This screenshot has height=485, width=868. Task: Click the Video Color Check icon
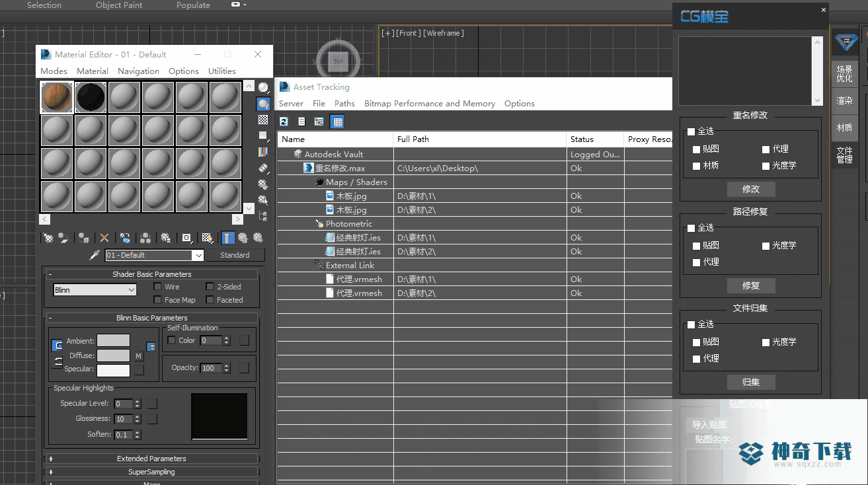click(x=263, y=151)
